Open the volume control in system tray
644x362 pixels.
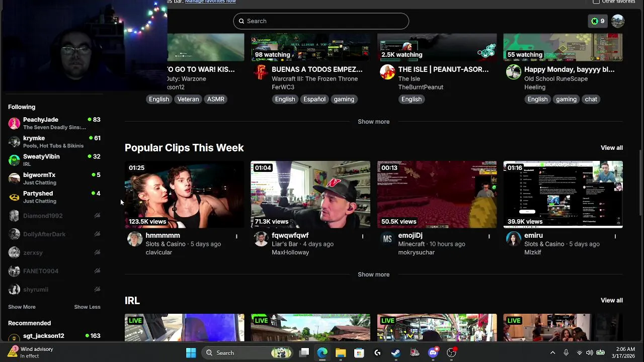click(589, 353)
